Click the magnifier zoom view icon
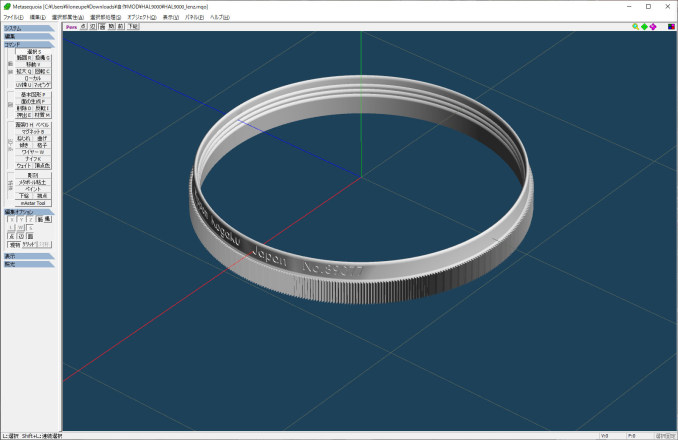The width and height of the screenshot is (678, 440). pos(636,27)
